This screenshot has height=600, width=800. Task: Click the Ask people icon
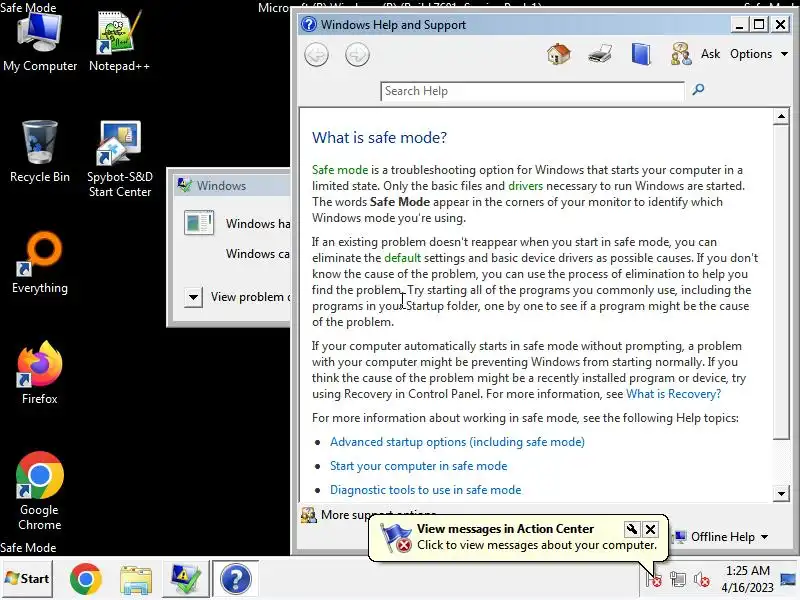pyautogui.click(x=681, y=54)
